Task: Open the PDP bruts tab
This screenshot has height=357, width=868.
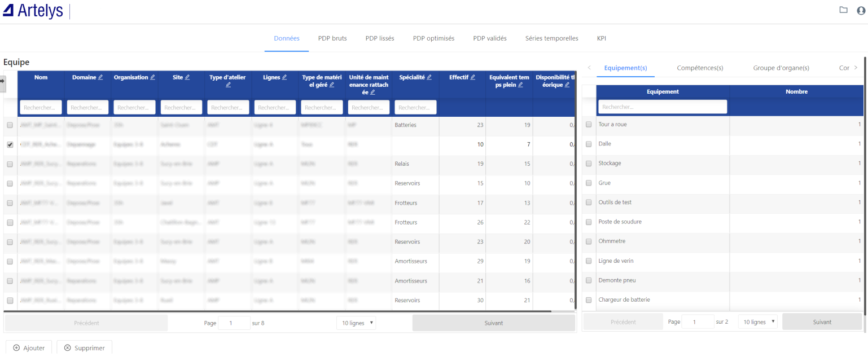Action: 332,38
